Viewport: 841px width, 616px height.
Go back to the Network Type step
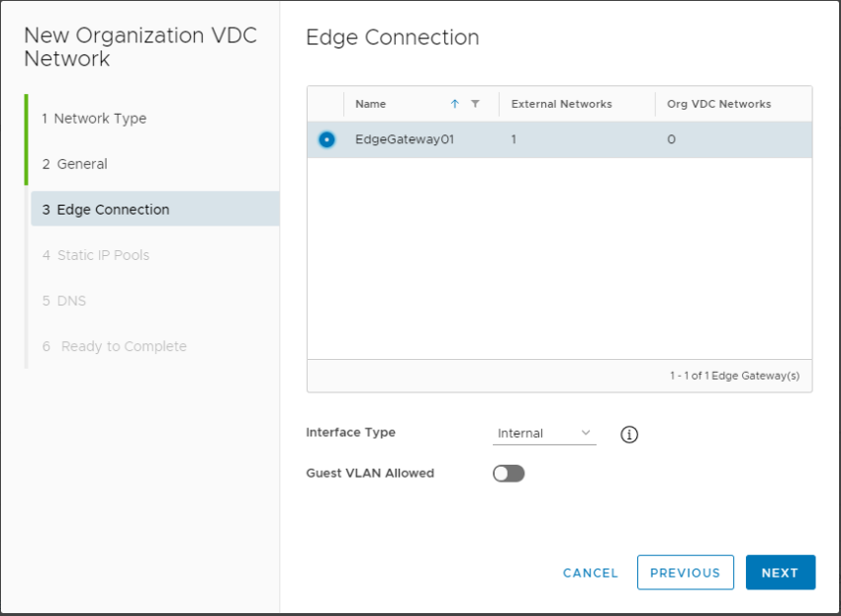pos(94,118)
